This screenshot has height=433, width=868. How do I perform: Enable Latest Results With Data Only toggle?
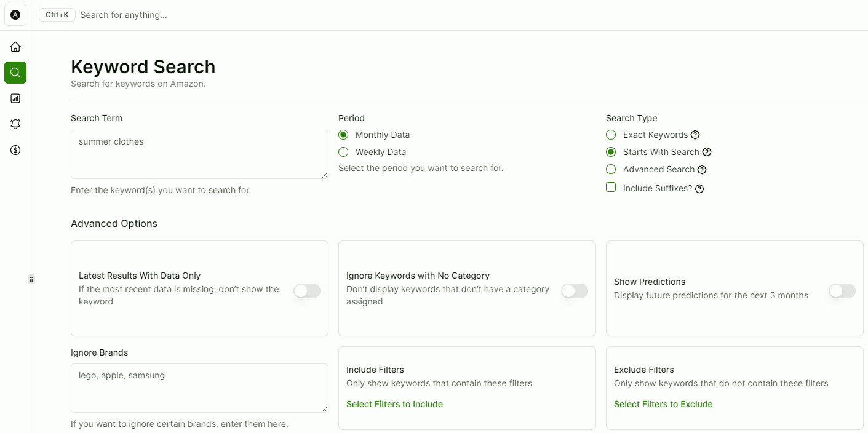307,291
